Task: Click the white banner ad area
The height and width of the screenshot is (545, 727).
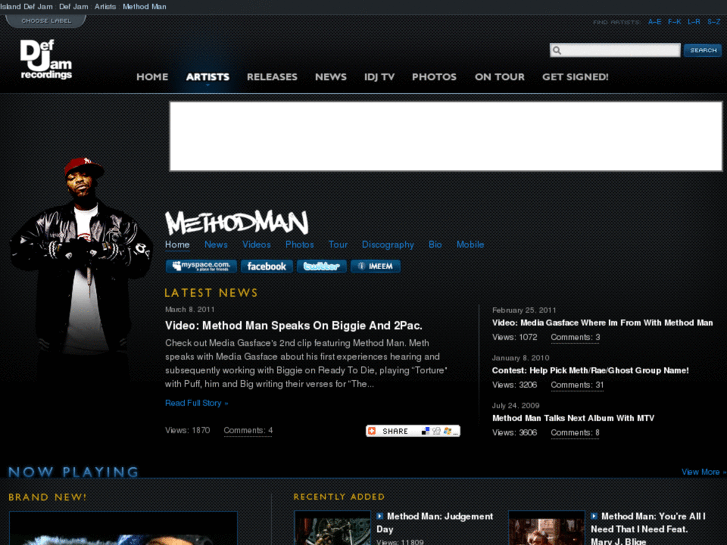Action: [x=446, y=136]
